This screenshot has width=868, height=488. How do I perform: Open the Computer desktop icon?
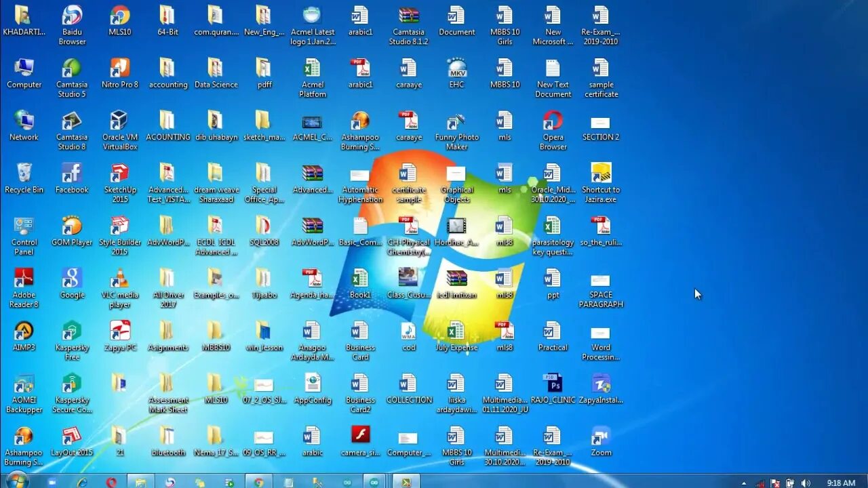click(x=24, y=73)
